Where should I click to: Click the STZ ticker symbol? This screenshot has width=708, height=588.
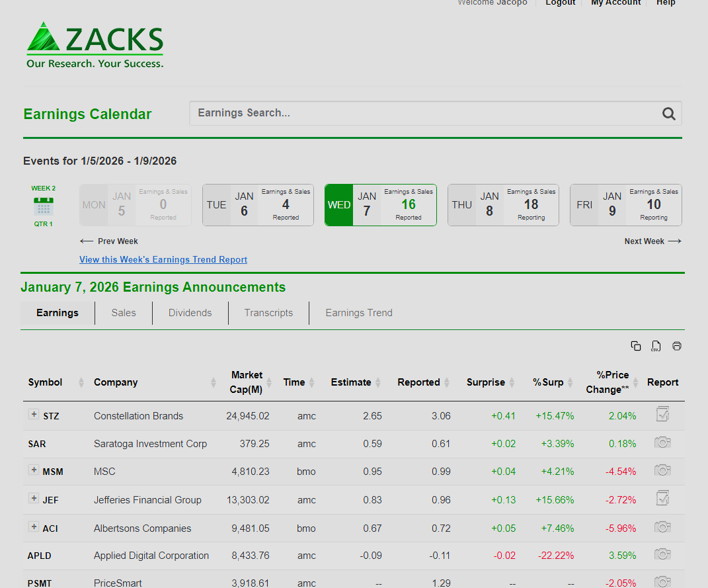tap(51, 416)
